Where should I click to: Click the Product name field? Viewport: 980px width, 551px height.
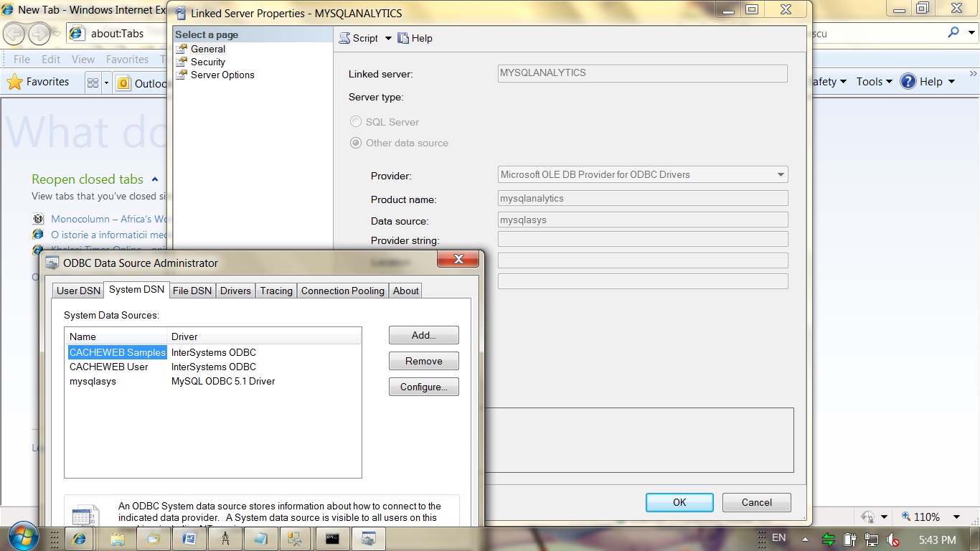click(643, 199)
